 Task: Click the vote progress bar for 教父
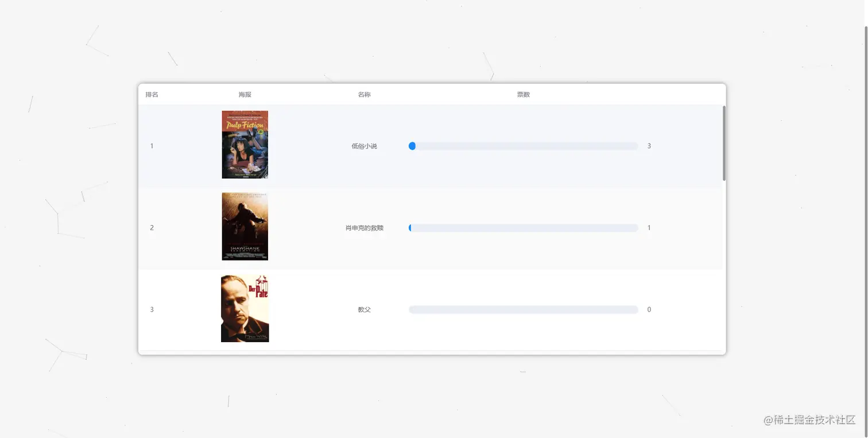524,309
